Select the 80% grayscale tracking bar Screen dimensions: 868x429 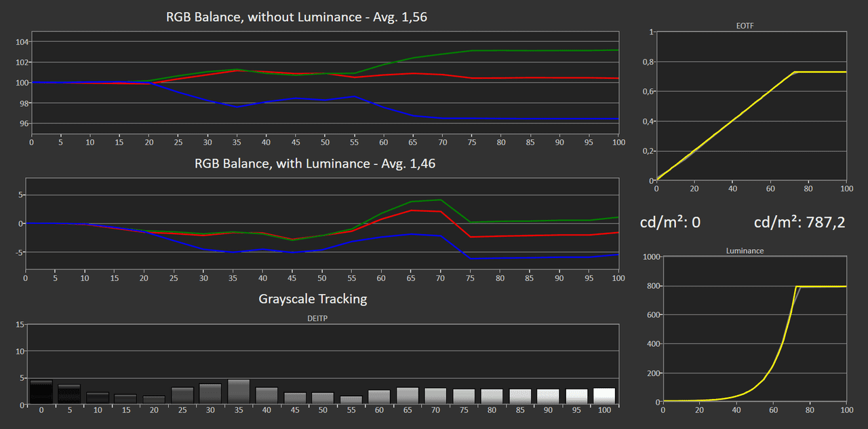pos(492,396)
